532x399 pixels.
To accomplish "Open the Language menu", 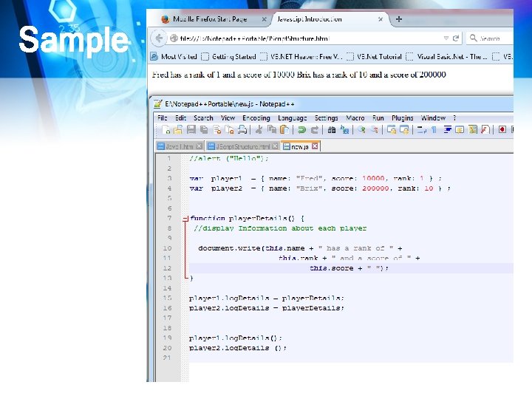I will [x=292, y=117].
